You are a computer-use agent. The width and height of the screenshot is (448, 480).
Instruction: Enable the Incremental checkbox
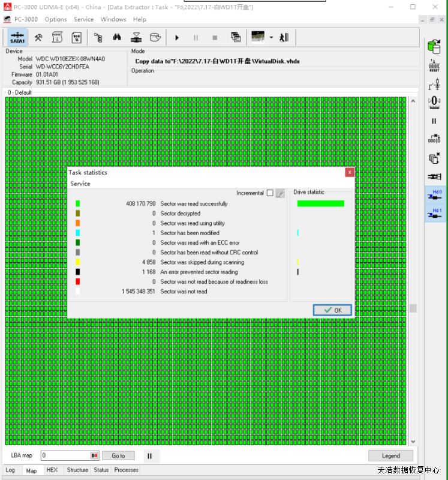270,193
